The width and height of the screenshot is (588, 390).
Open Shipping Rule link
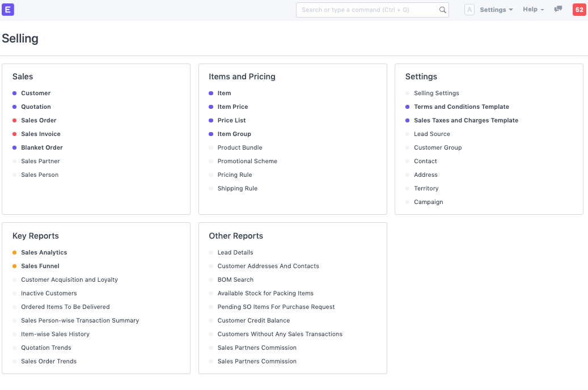tap(238, 188)
